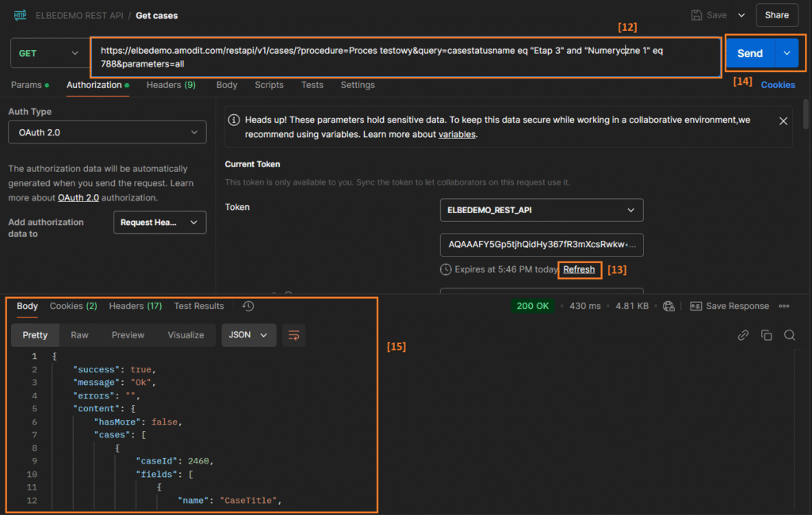
Task: Open the response Headers (17) tab
Action: (x=135, y=307)
